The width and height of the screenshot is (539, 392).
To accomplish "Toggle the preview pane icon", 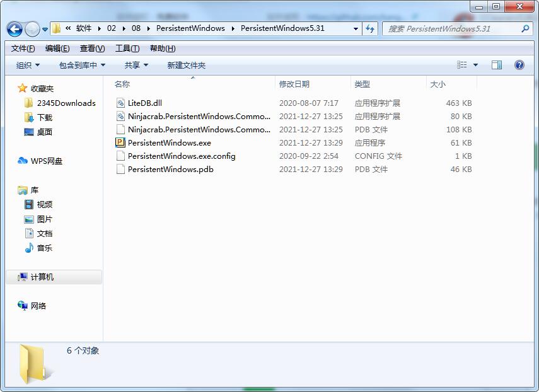I will coord(497,65).
